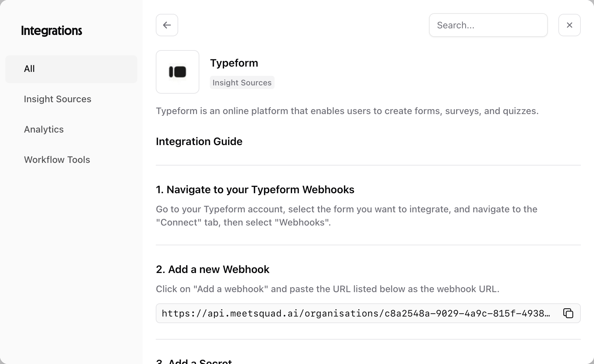This screenshot has width=594, height=364.
Task: Close the integrations panel with X
Action: pyautogui.click(x=569, y=25)
